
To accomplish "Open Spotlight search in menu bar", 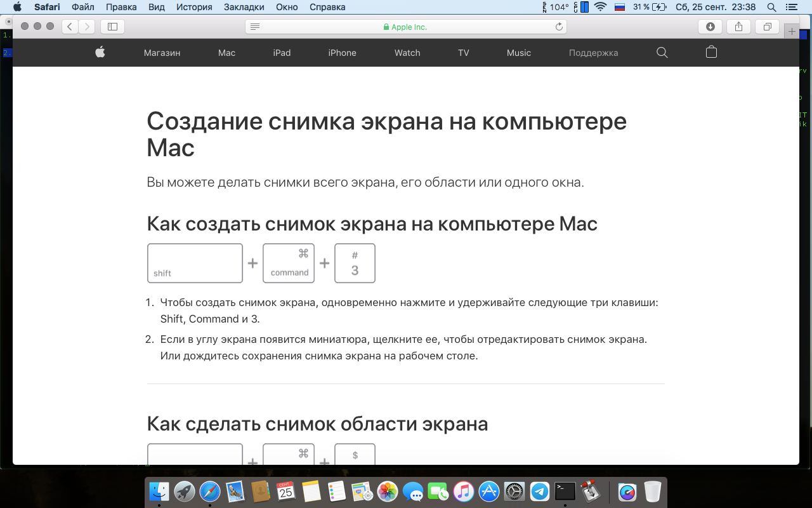I will [x=771, y=7].
